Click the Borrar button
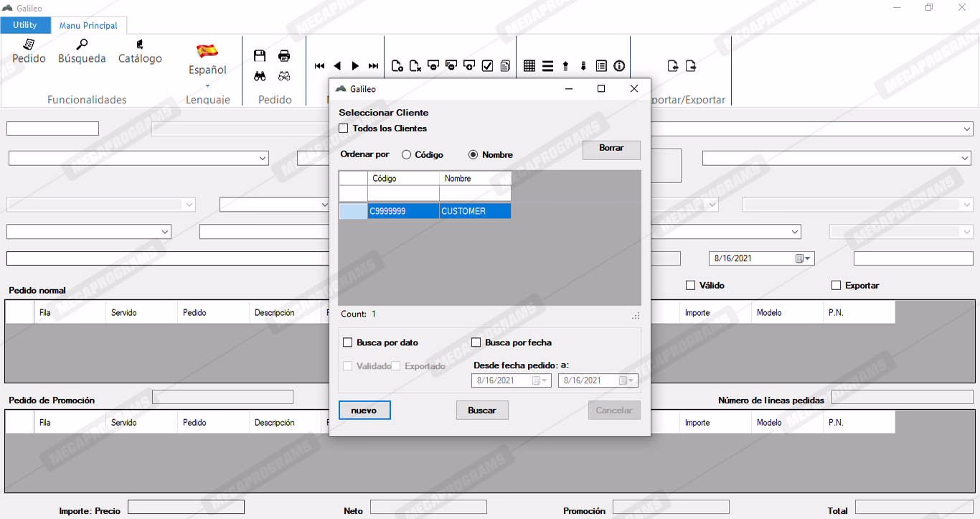This screenshot has width=980, height=519. coord(611,149)
